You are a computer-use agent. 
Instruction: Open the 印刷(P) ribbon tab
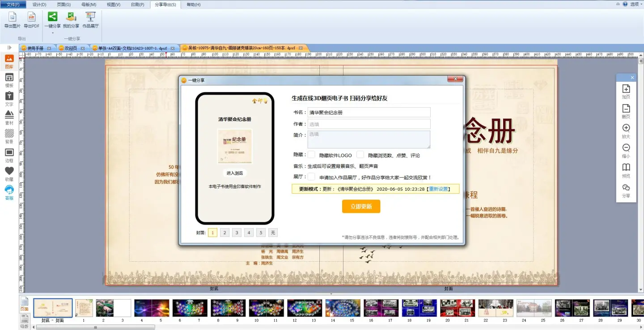click(x=137, y=4)
